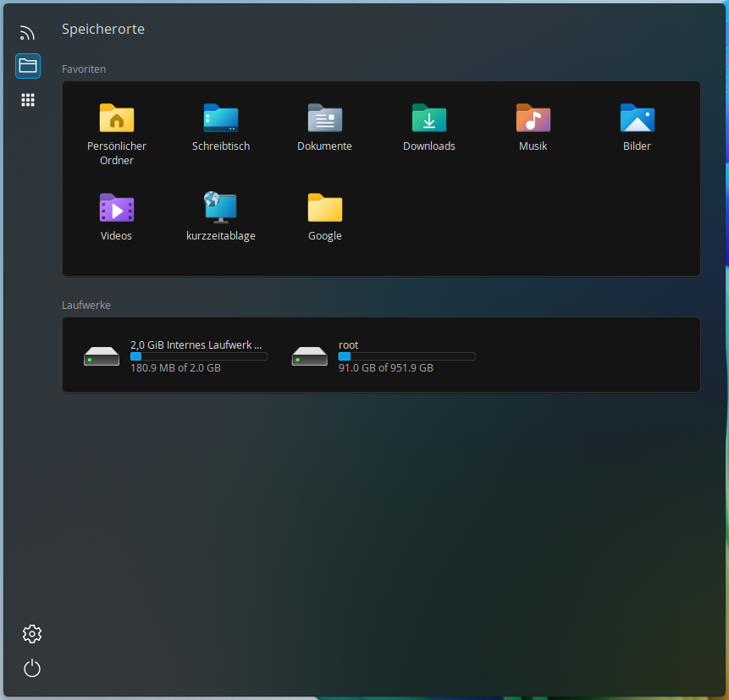The image size is (729, 700).
Task: Click the Speicherorte heading
Action: pyautogui.click(x=103, y=30)
